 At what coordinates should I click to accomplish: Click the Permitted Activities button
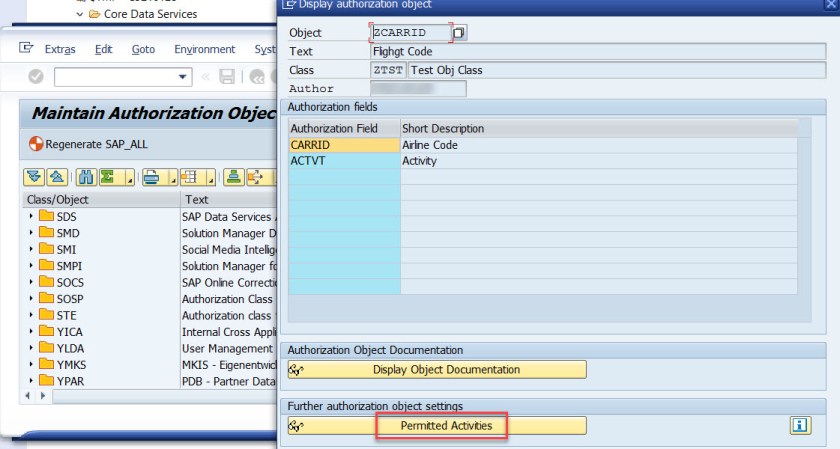437,425
